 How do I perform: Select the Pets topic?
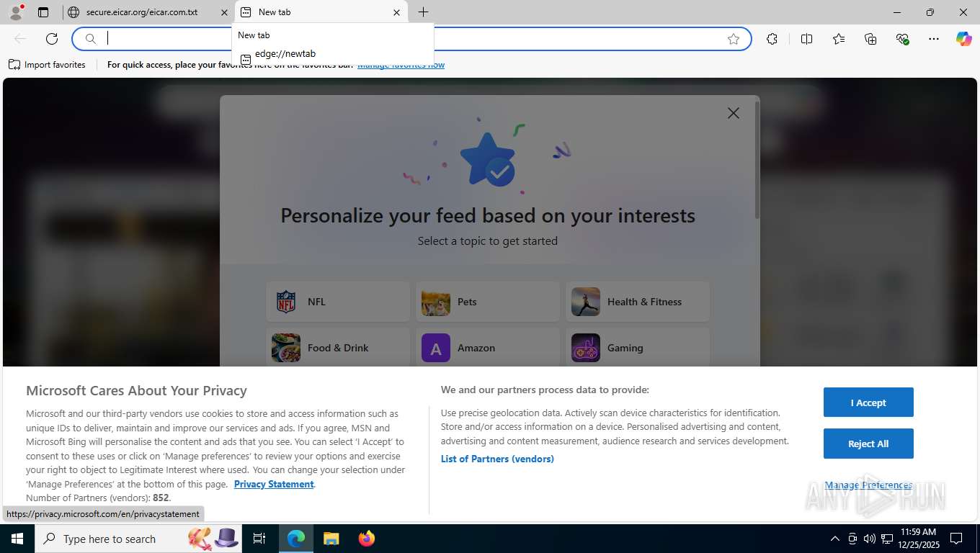487,302
